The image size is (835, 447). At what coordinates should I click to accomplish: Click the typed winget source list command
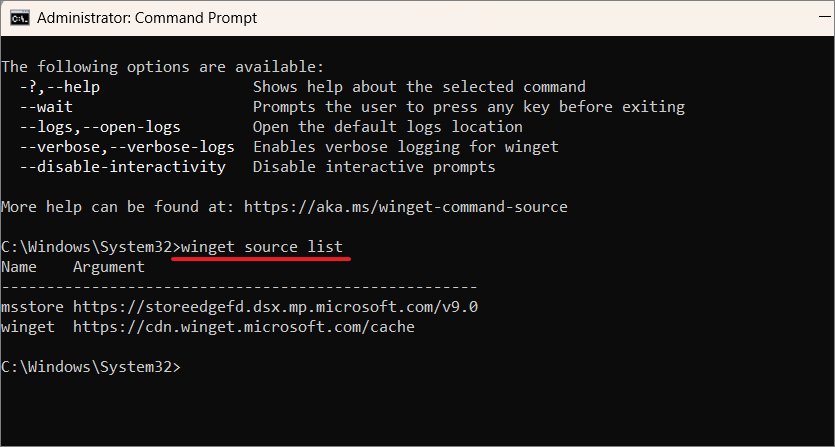click(x=261, y=247)
